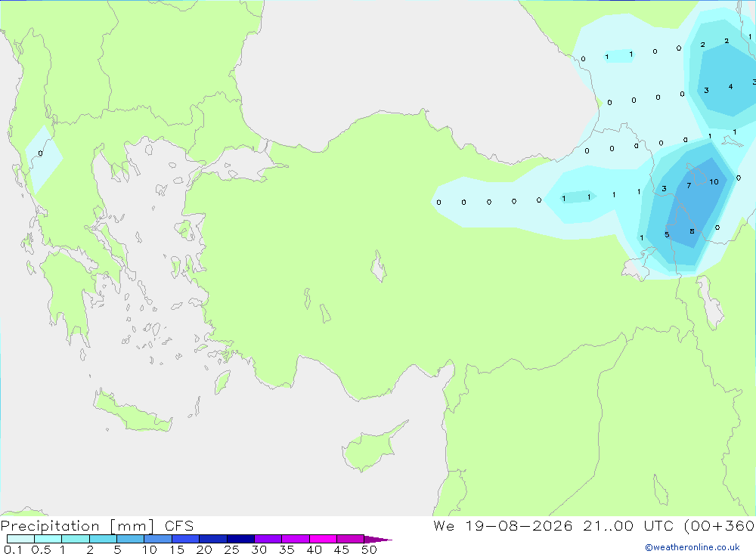
Task: Click the '7' precipitation value on the map
Action: (x=689, y=186)
